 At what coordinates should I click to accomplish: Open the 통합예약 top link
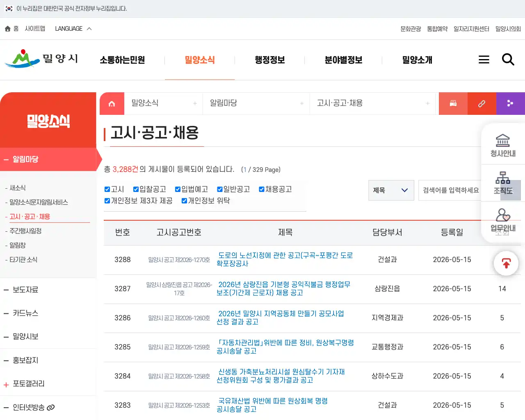click(x=437, y=29)
